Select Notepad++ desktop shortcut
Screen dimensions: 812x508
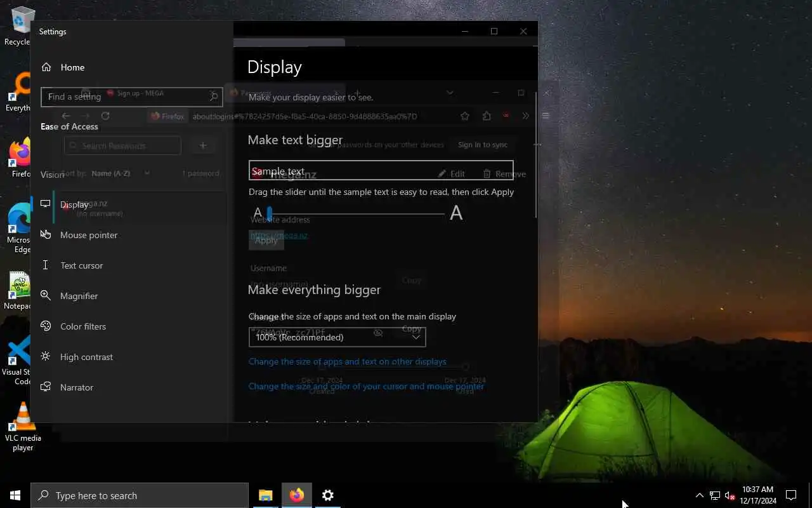[x=19, y=291]
